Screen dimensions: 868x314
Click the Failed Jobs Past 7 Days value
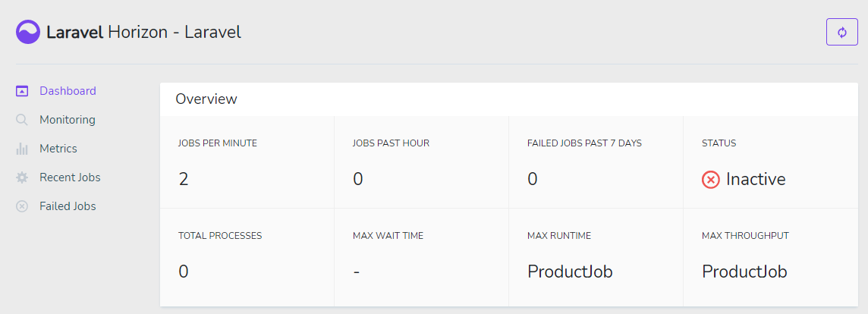point(533,180)
